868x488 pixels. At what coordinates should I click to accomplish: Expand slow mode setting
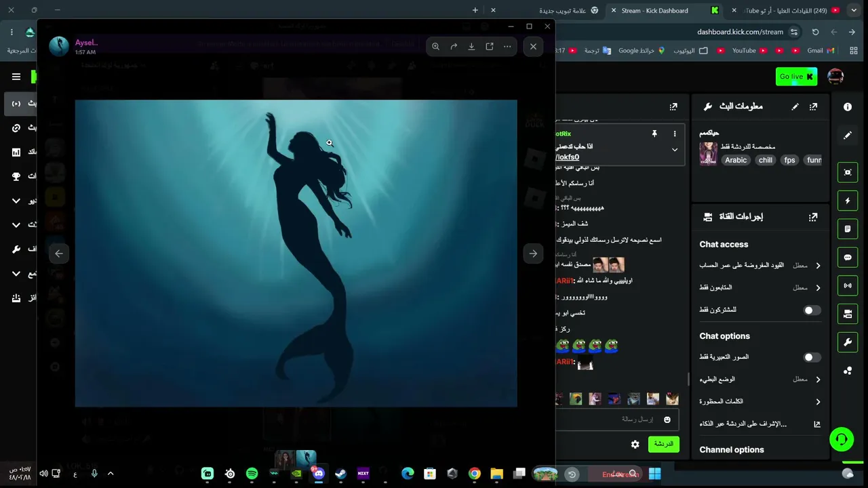(x=760, y=380)
